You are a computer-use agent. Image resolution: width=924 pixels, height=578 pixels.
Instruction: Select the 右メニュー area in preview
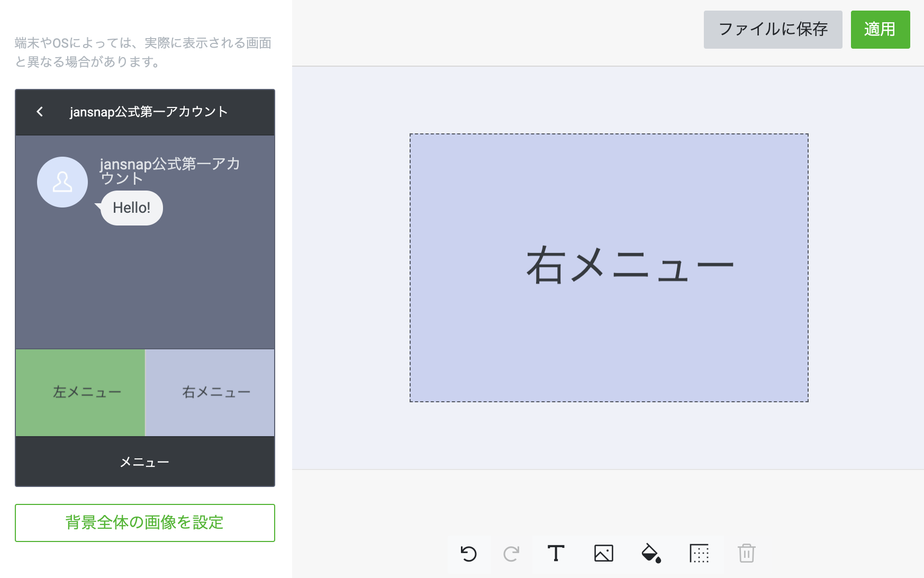[210, 393]
